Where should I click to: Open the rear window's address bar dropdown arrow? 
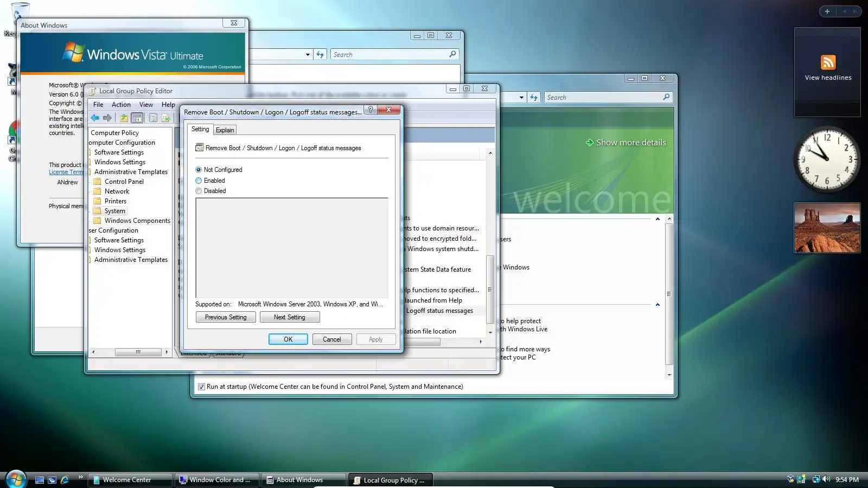pos(308,55)
